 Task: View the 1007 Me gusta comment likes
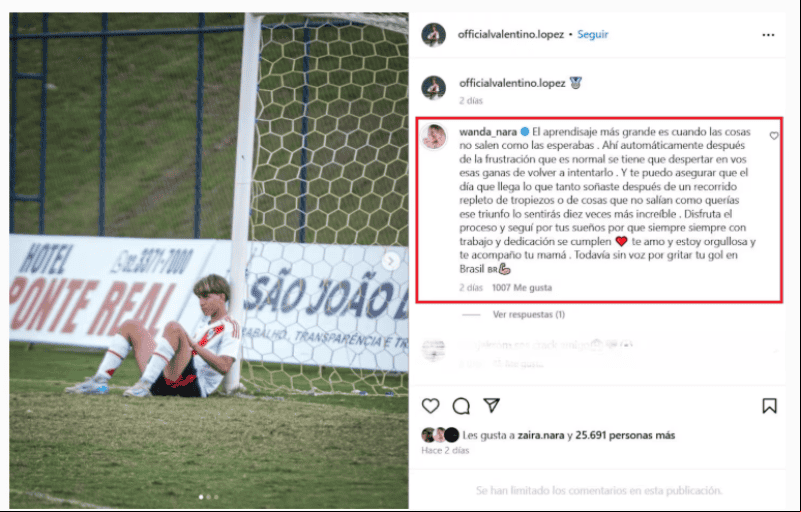click(x=522, y=288)
